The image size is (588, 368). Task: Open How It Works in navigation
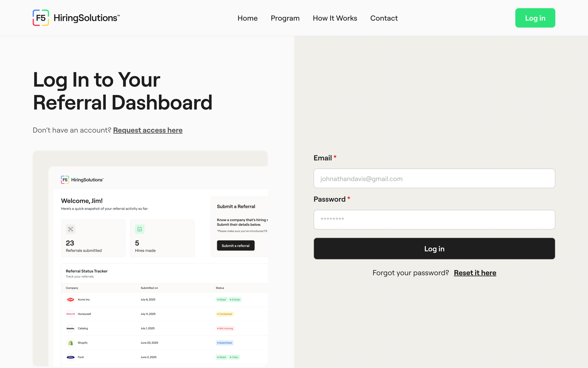[335, 18]
